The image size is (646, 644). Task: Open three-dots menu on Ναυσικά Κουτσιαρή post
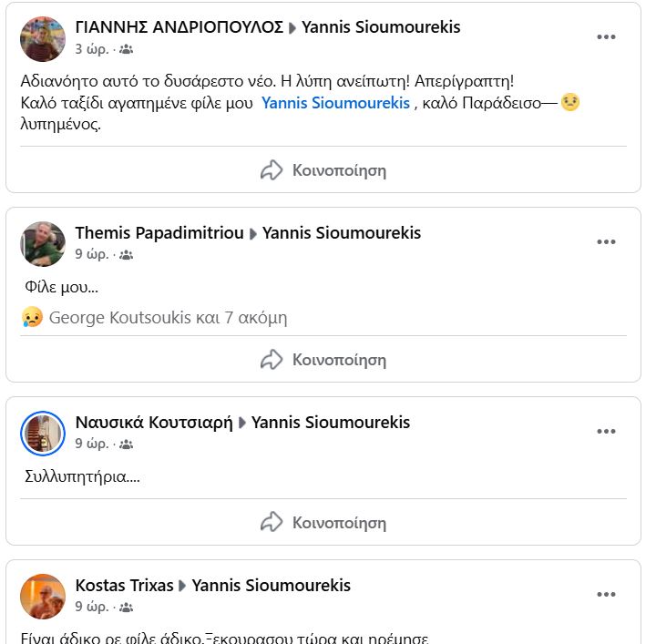pos(606,432)
